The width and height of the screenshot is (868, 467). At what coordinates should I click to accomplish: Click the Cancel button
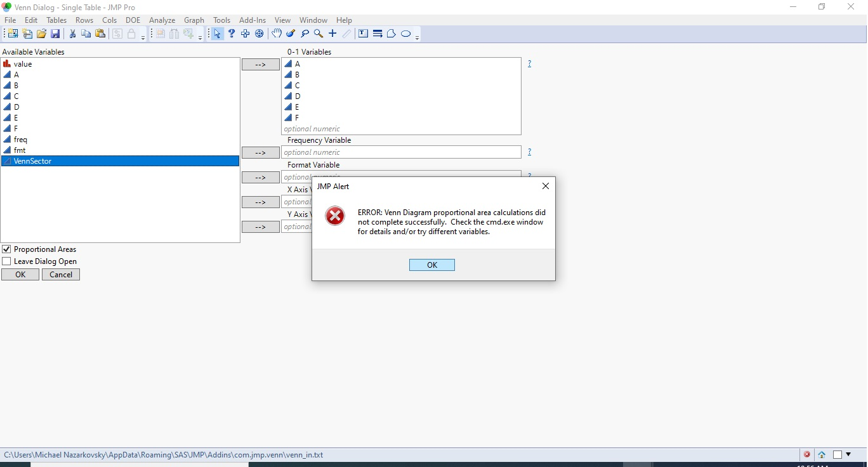coord(61,275)
